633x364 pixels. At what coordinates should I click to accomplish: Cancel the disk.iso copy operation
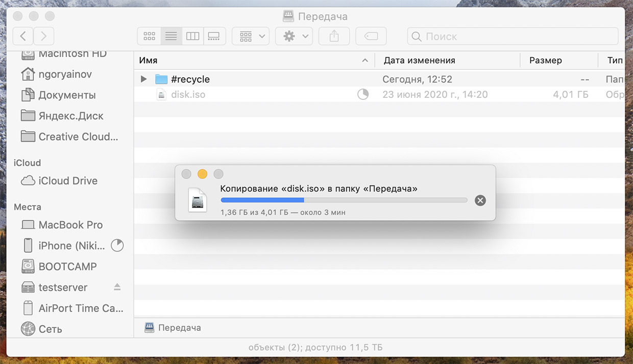(x=480, y=200)
